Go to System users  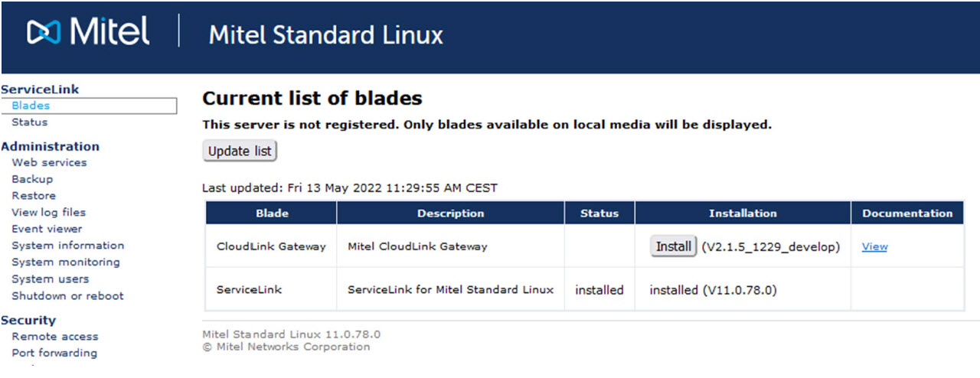coord(51,279)
